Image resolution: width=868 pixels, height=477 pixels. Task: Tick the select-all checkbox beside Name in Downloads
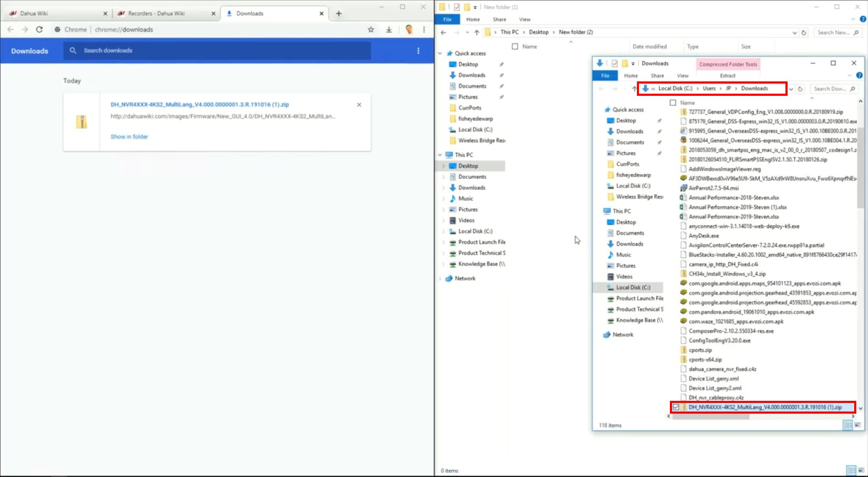click(x=673, y=103)
